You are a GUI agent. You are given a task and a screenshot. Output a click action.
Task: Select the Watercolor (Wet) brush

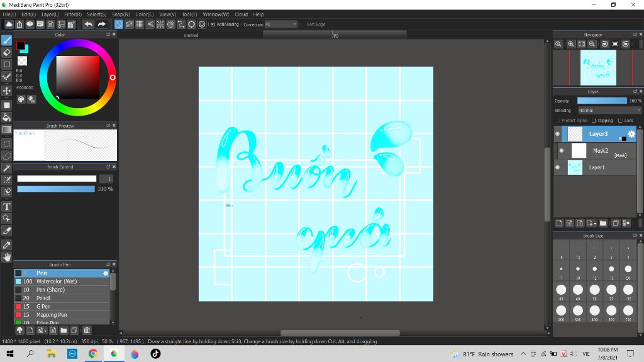coord(62,282)
